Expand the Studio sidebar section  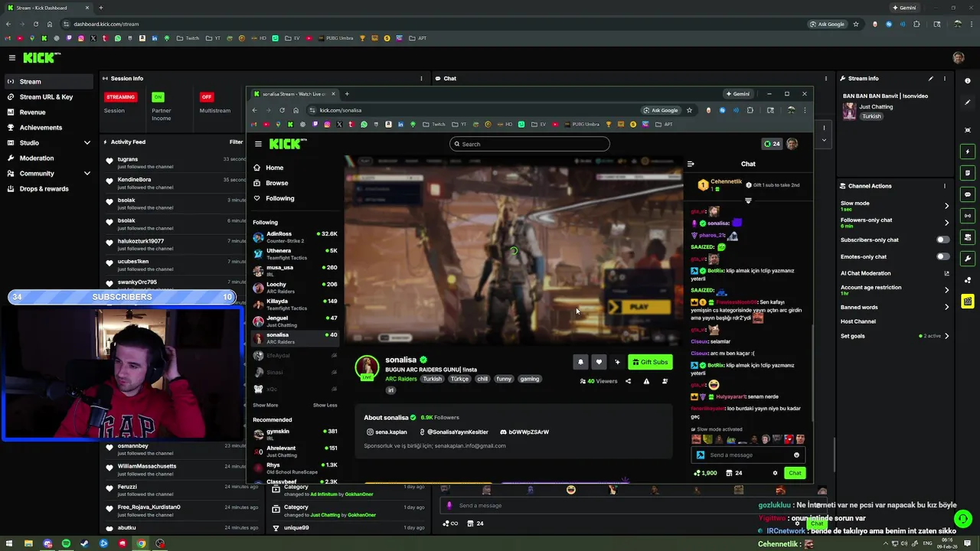coord(87,143)
